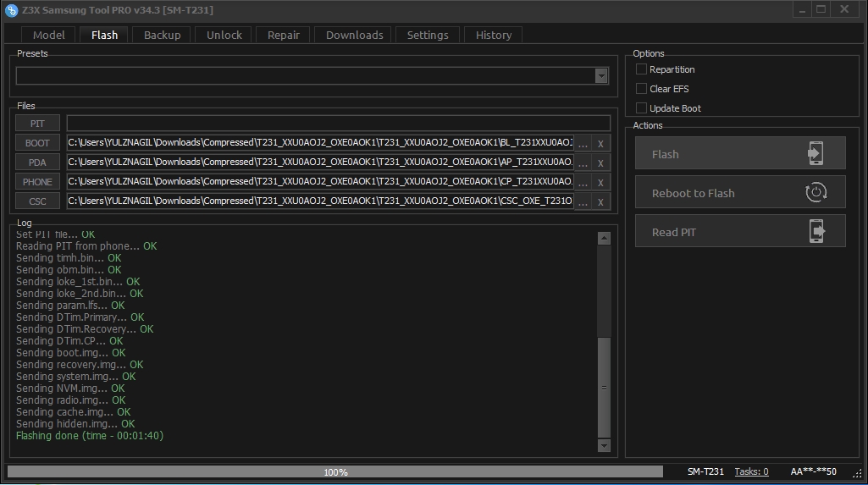Click the AA**-**50 serial text
This screenshot has height=485, width=868.
pos(813,471)
